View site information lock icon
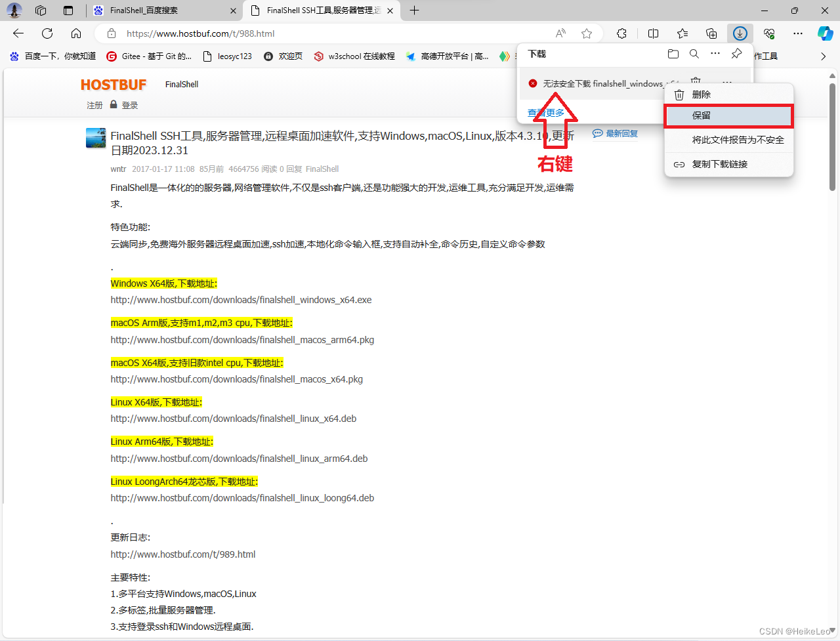 (112, 33)
